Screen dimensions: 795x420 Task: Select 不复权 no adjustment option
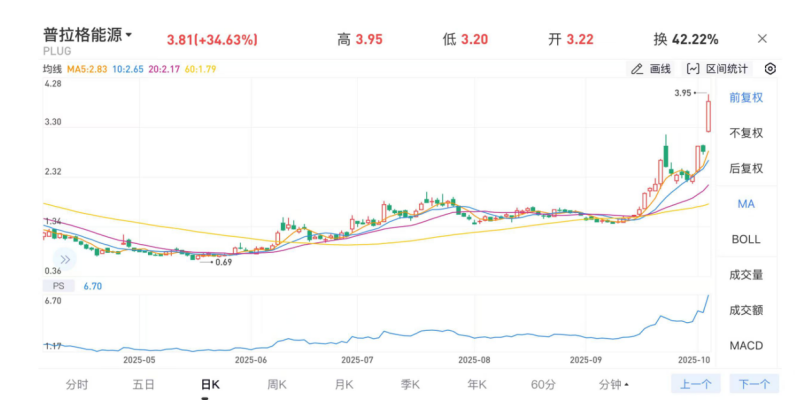tap(745, 133)
